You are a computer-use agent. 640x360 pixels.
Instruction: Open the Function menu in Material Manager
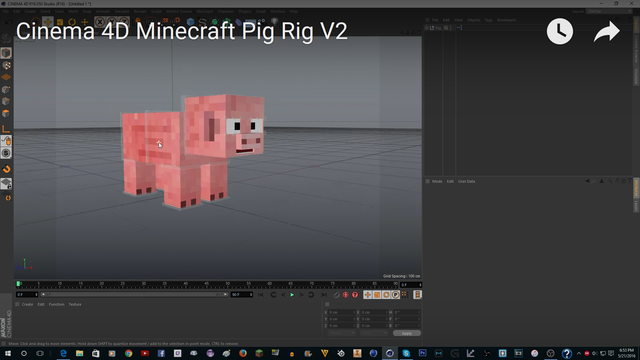(57, 304)
